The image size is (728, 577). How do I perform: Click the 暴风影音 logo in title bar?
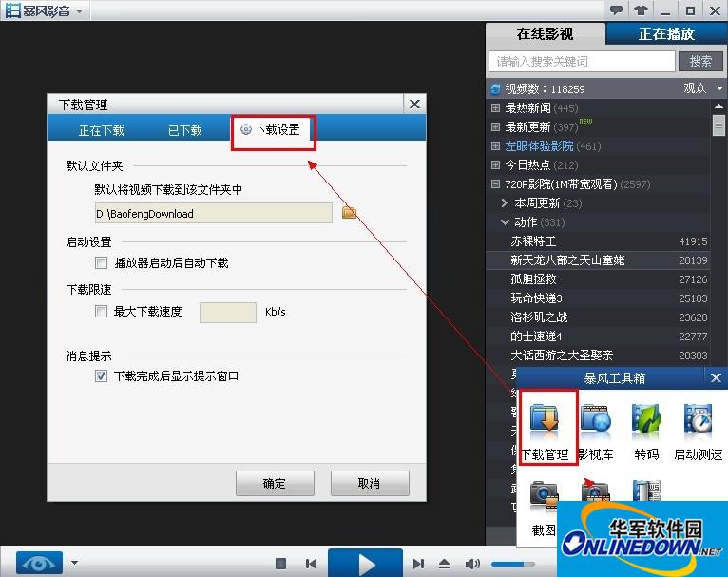37,10
